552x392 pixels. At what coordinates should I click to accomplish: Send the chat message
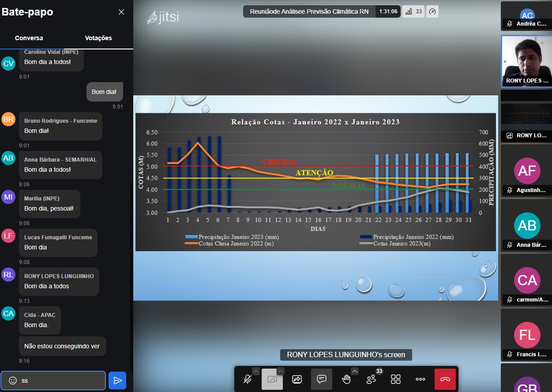click(117, 381)
